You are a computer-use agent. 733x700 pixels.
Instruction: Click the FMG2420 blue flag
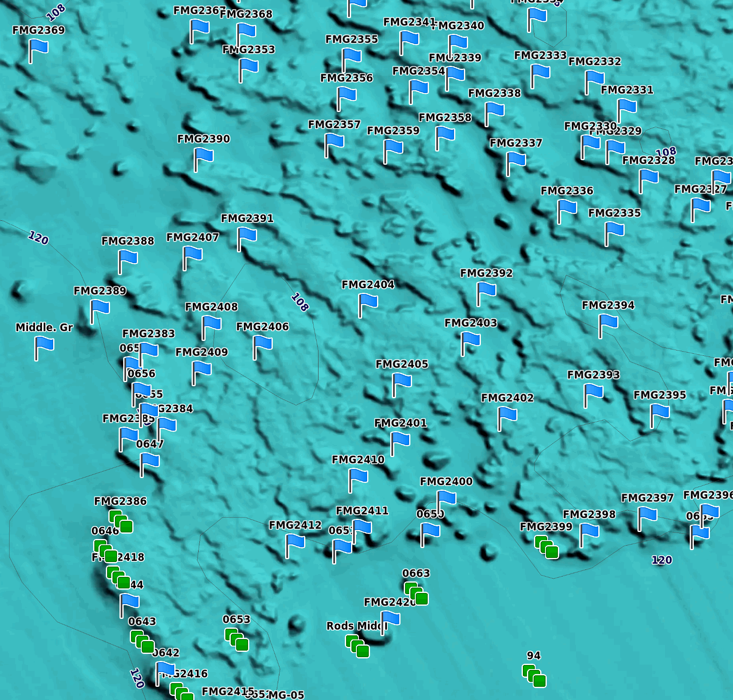(390, 623)
